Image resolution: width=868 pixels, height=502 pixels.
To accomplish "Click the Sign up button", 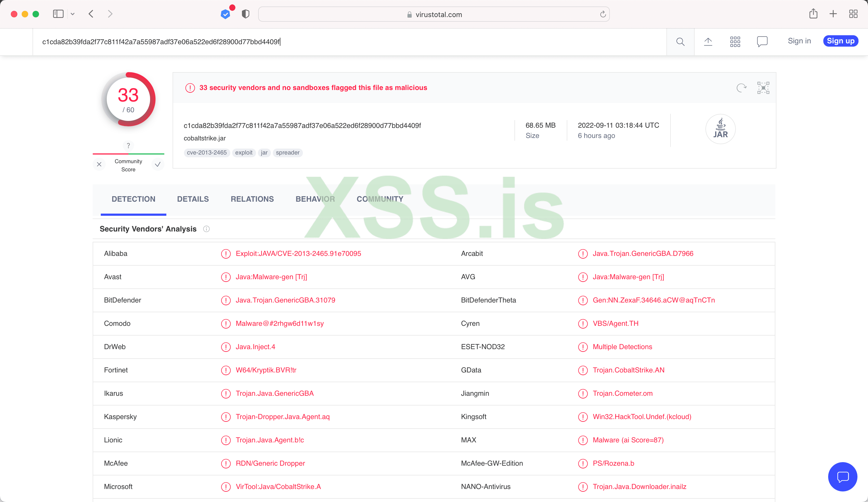I will [x=840, y=41].
